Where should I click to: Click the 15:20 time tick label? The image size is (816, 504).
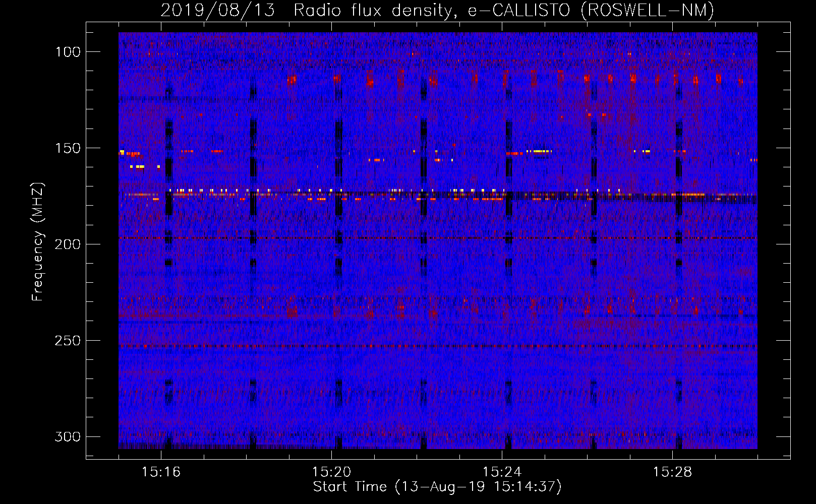coord(331,472)
